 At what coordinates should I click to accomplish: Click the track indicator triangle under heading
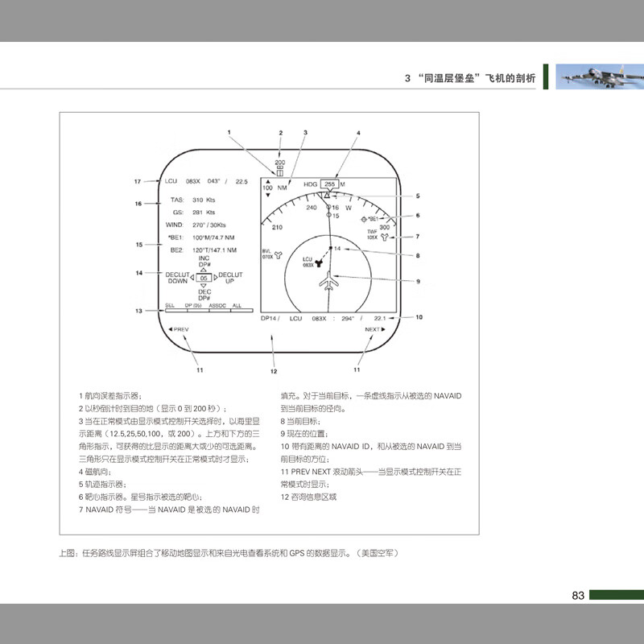click(328, 195)
